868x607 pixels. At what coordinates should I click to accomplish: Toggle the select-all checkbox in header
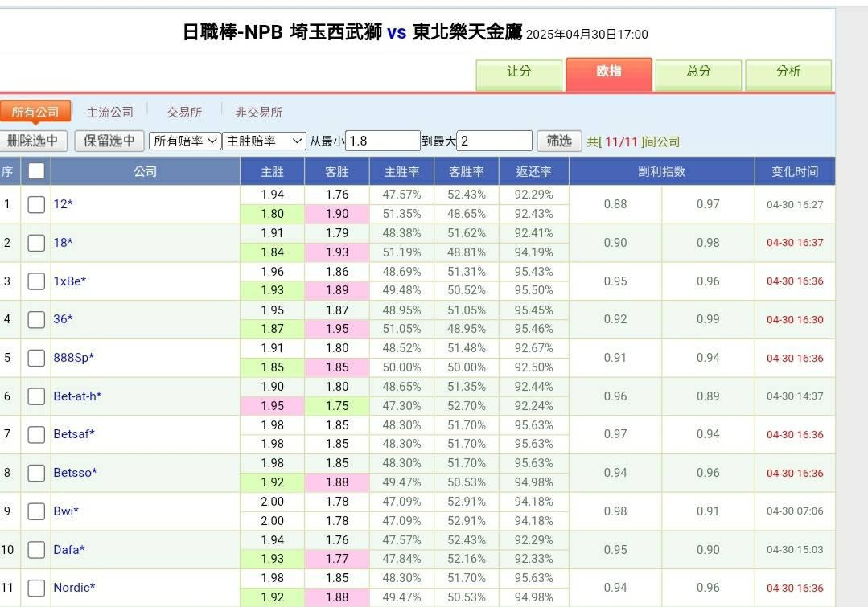[x=36, y=171]
